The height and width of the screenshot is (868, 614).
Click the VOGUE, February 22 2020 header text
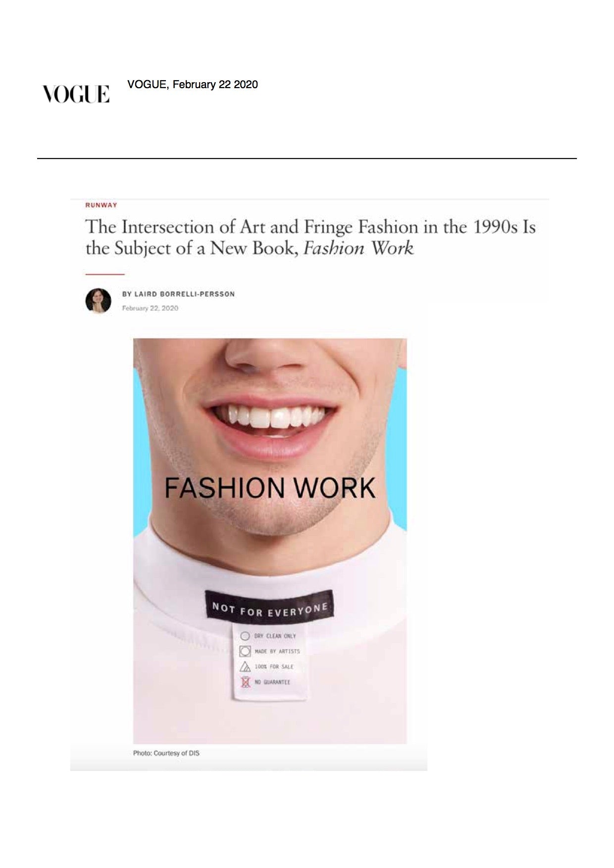coord(193,84)
